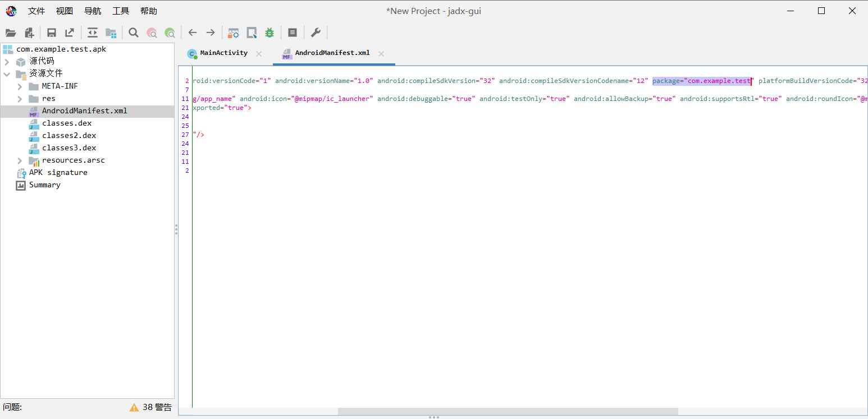
Task: Open the debugger with the green bug icon
Action: click(269, 33)
